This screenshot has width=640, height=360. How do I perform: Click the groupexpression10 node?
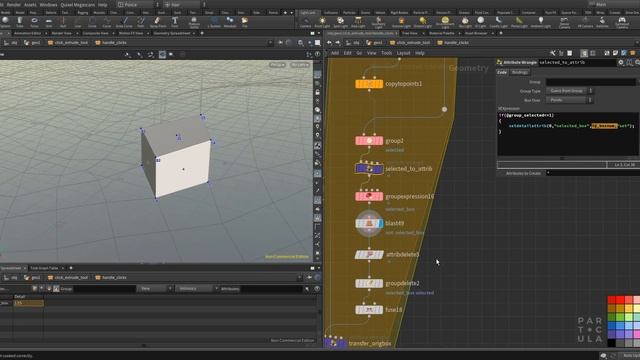369,196
